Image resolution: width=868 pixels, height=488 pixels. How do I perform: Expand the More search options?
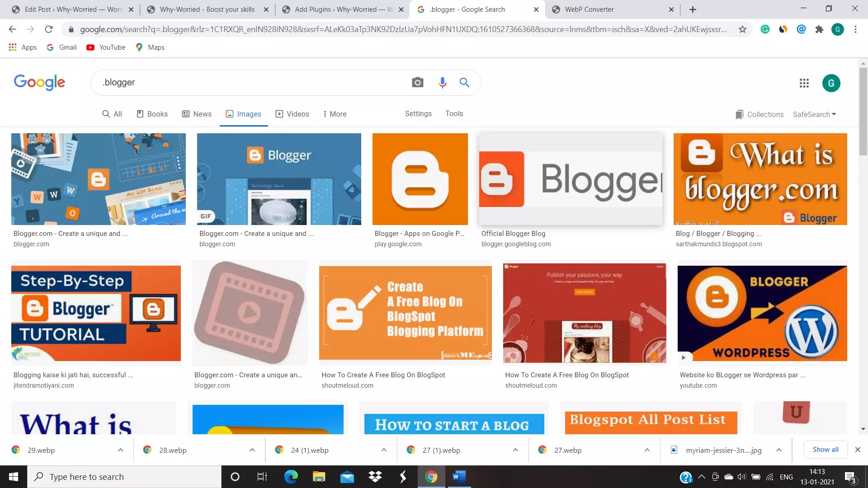pyautogui.click(x=335, y=114)
